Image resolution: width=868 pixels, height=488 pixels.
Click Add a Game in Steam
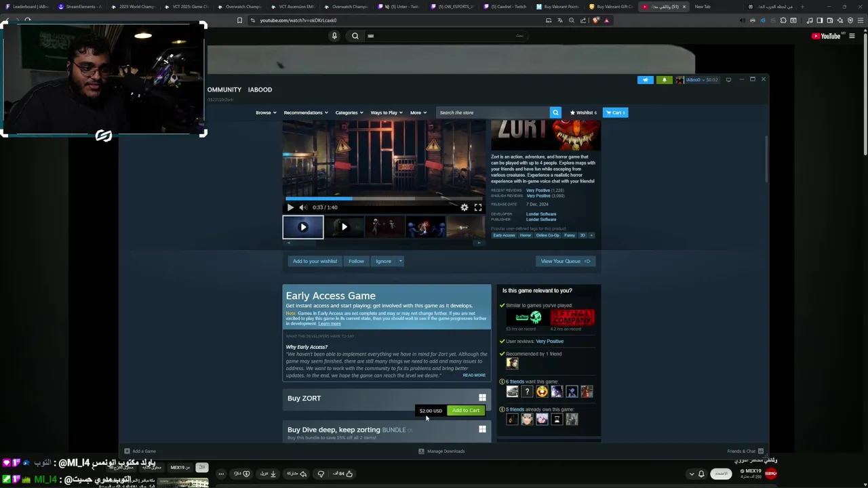140,451
